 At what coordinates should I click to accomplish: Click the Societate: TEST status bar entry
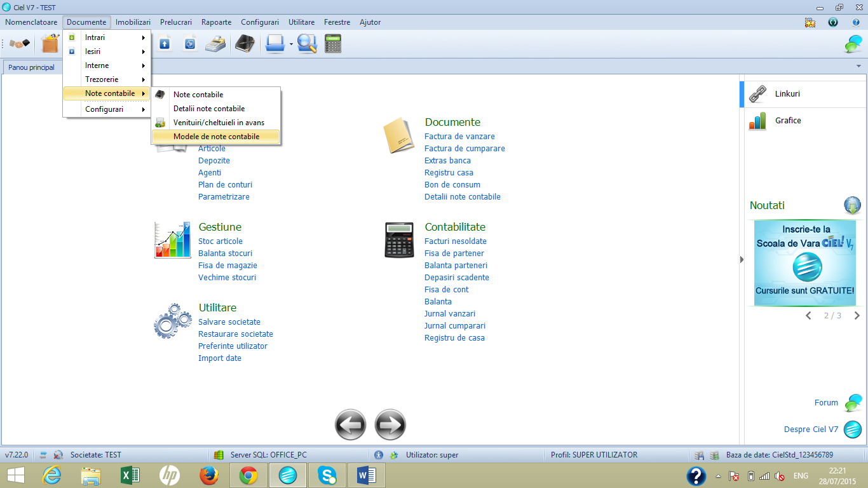[95, 455]
